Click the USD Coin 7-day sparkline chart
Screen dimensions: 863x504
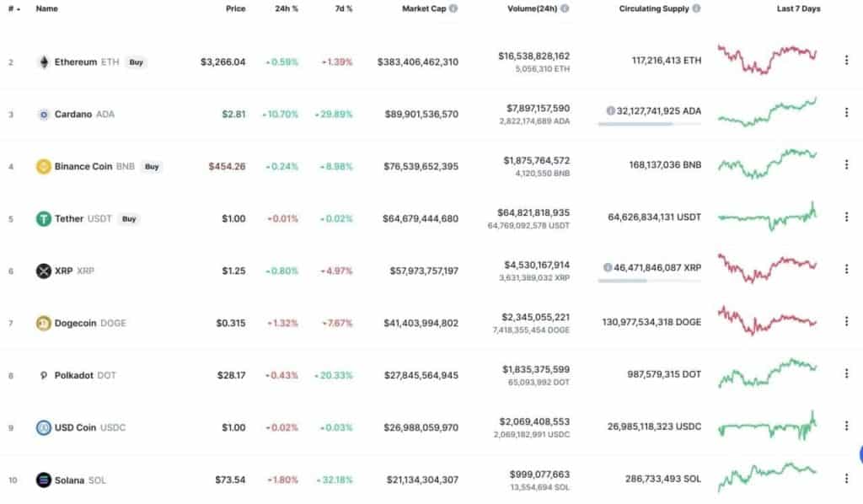(768, 426)
